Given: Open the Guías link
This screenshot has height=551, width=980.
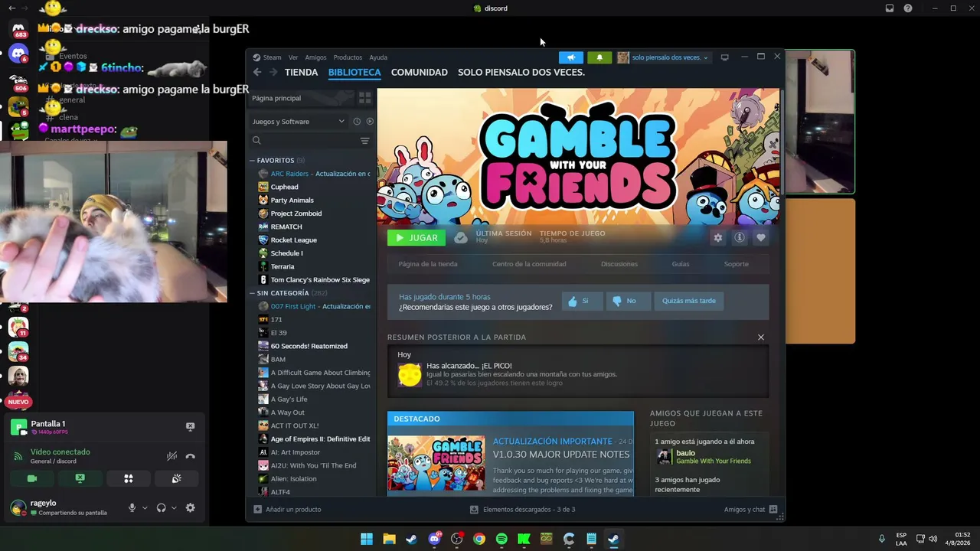Looking at the screenshot, I should point(681,264).
